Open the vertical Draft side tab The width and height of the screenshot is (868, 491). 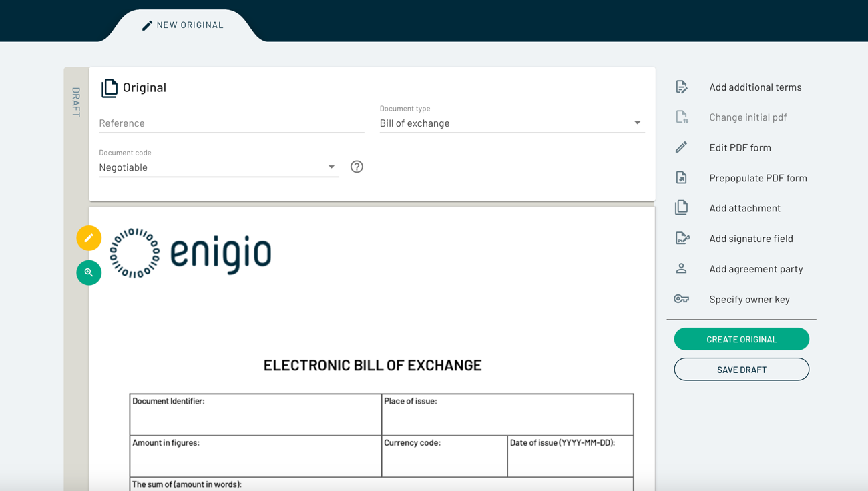tap(76, 102)
